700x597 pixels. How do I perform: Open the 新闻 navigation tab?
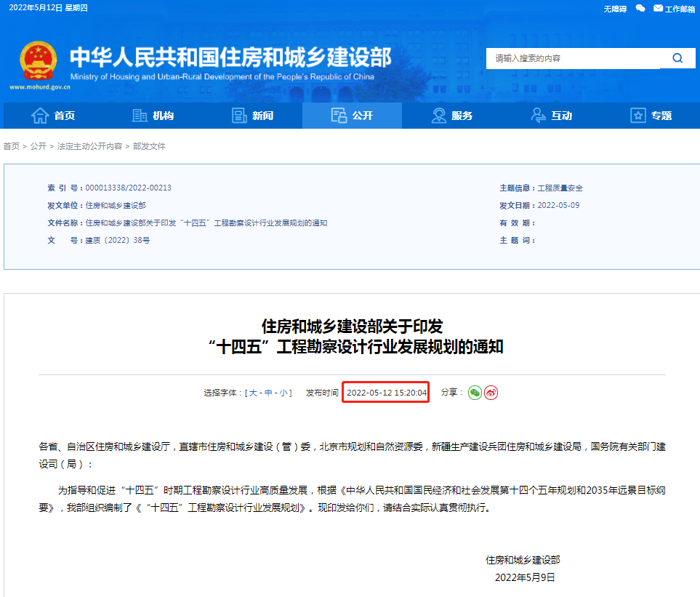(x=253, y=116)
